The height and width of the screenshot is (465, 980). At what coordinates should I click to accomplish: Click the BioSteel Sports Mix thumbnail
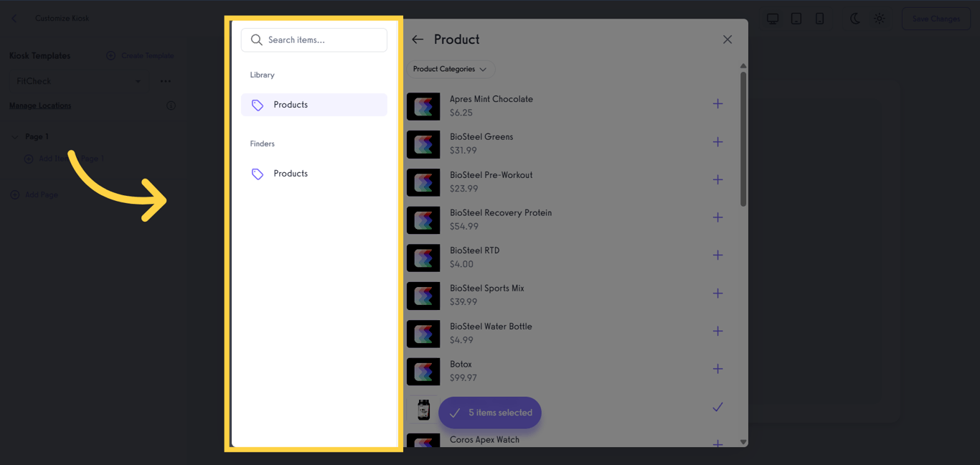tap(423, 296)
